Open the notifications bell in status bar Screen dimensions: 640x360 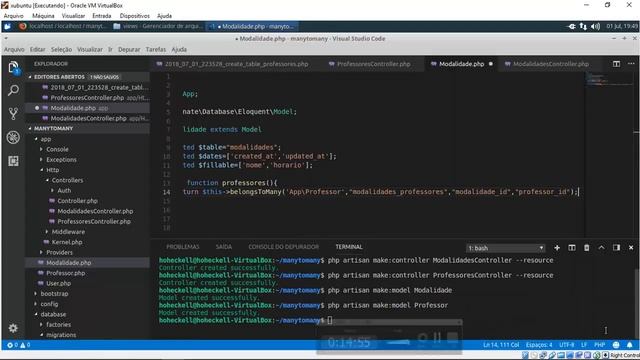(x=630, y=345)
